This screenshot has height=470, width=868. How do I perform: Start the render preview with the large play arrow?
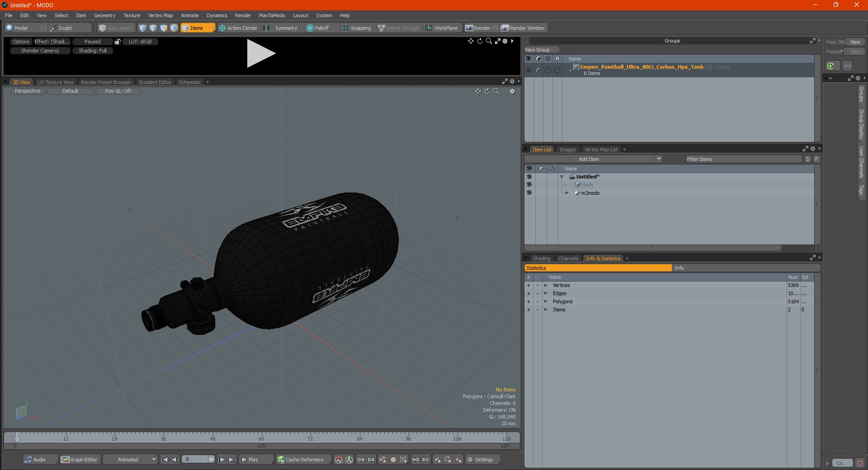(261, 53)
